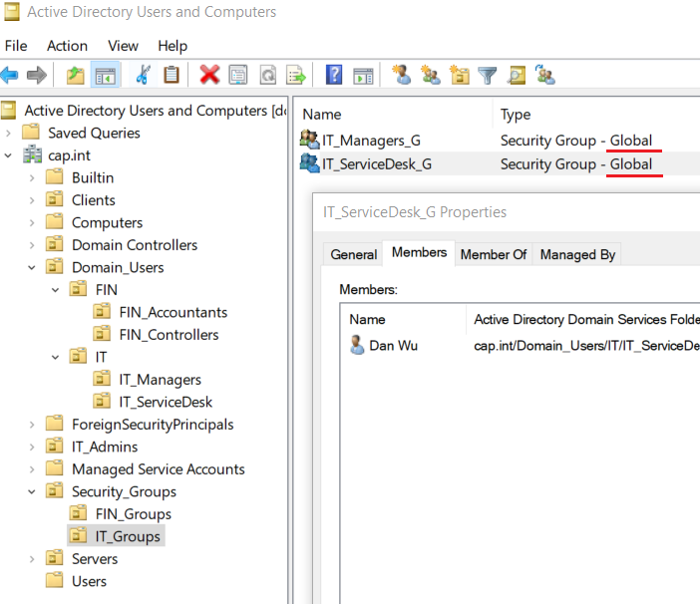Screen dimensions: 700x604
Task: Expand the Computers container
Action: [x=32, y=222]
